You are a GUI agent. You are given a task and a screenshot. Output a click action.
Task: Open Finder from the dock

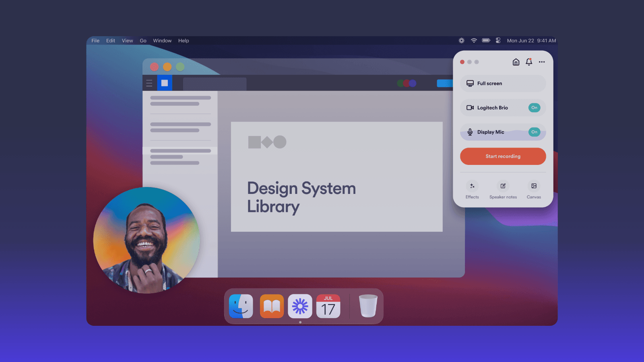[x=241, y=306]
